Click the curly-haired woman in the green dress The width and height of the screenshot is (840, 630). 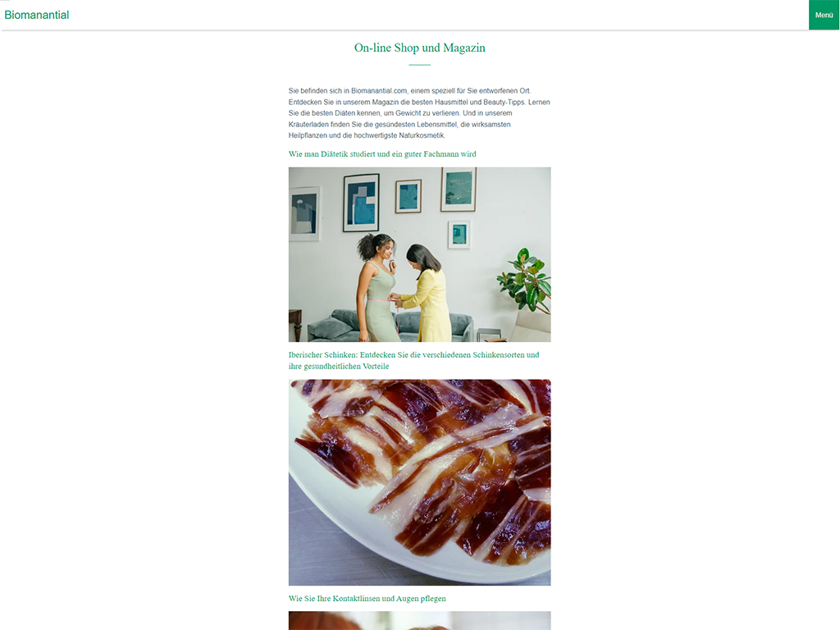(377, 288)
